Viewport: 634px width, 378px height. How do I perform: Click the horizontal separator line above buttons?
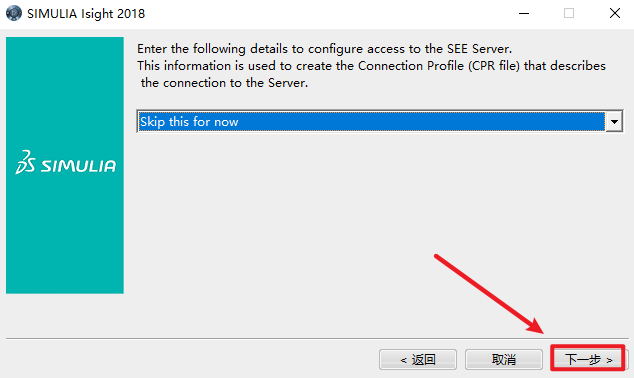coord(317,338)
